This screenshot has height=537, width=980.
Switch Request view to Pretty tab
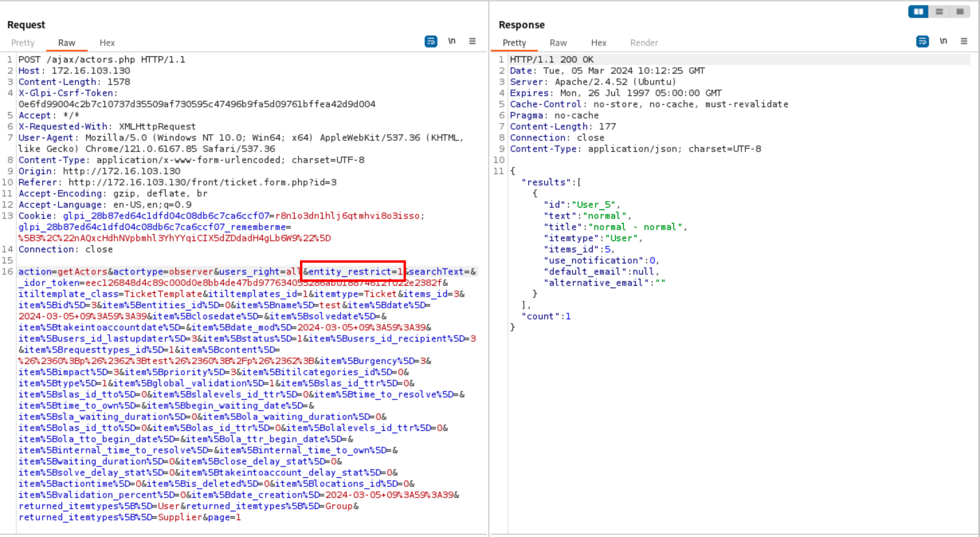23,43
